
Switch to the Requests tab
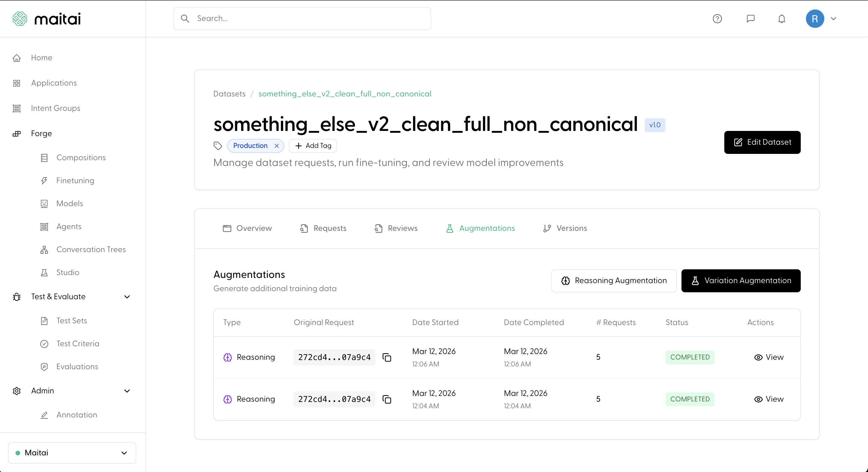coord(323,228)
